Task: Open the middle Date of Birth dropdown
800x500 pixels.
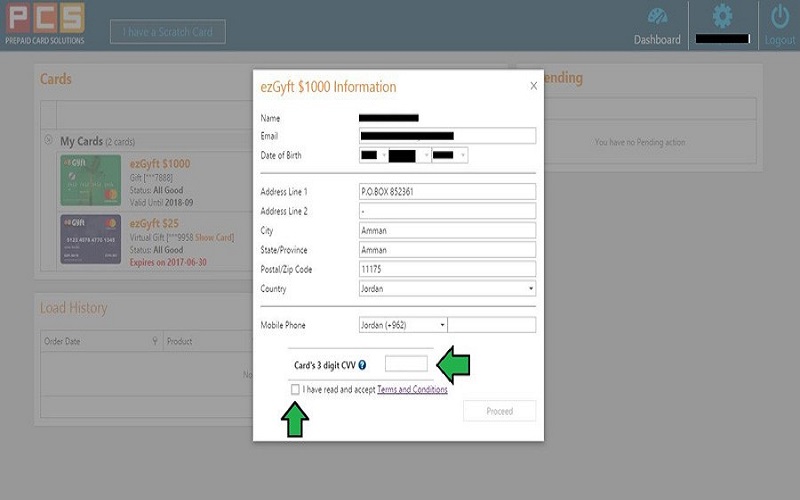Action: tap(409, 155)
